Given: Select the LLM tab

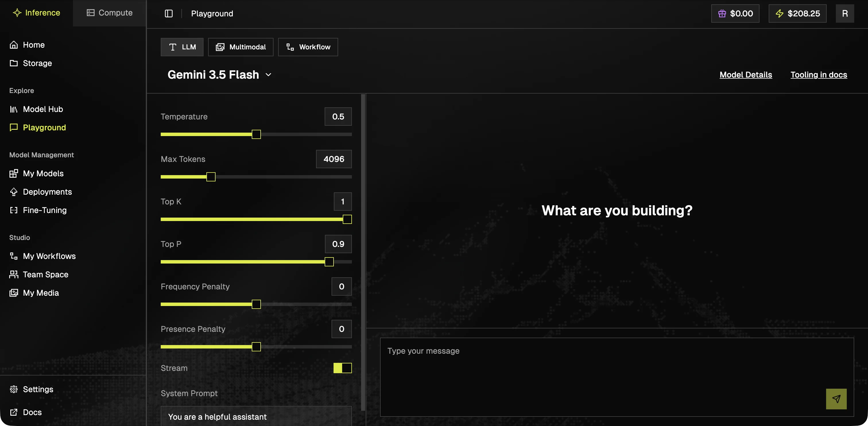Looking at the screenshot, I should click(182, 47).
